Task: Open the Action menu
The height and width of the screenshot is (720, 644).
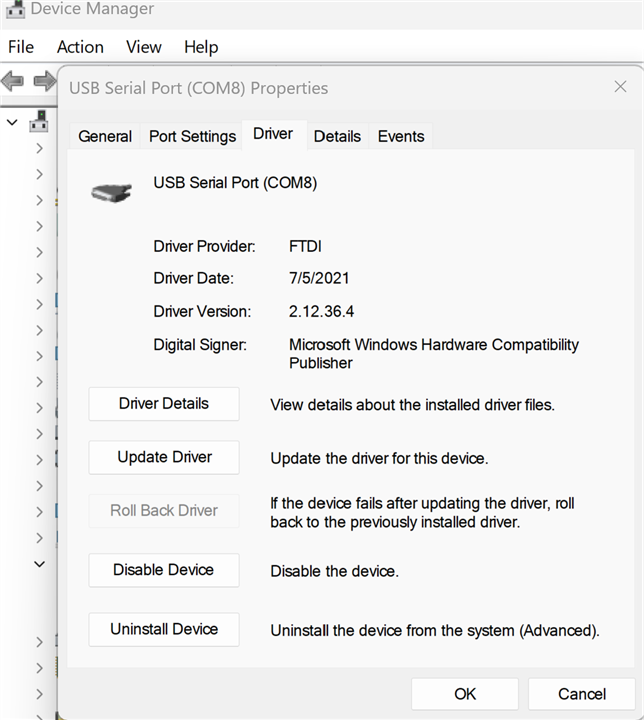Action: pyautogui.click(x=80, y=47)
